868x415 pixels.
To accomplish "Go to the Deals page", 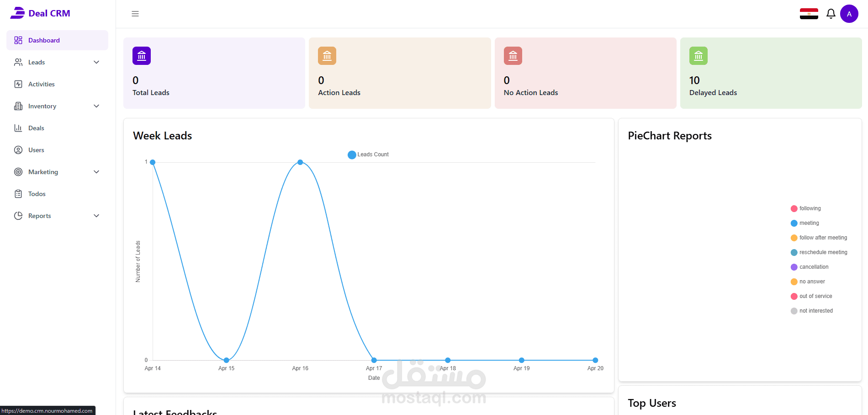I will point(36,128).
